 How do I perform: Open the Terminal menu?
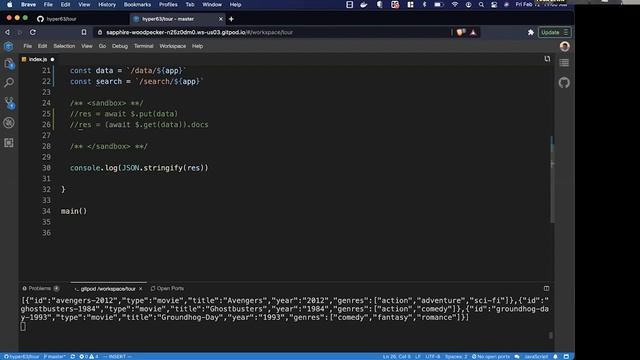point(144,46)
